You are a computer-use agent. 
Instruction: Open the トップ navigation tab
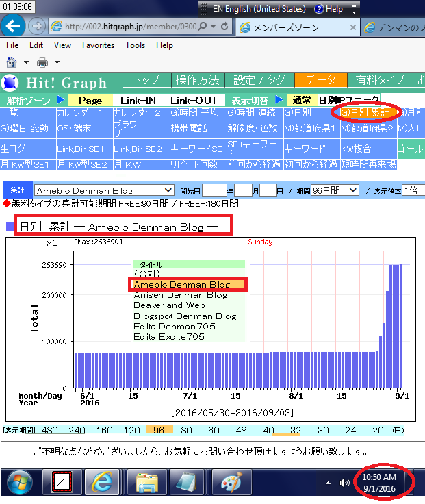point(146,80)
